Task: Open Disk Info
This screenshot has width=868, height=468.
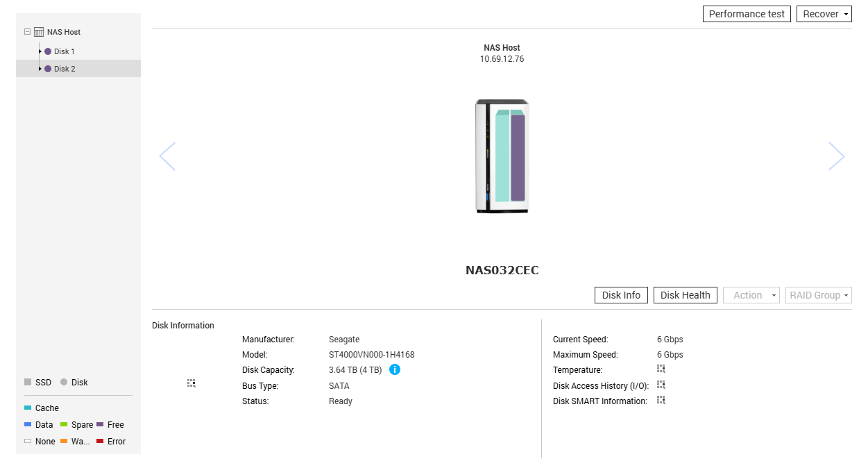Action: coord(621,295)
